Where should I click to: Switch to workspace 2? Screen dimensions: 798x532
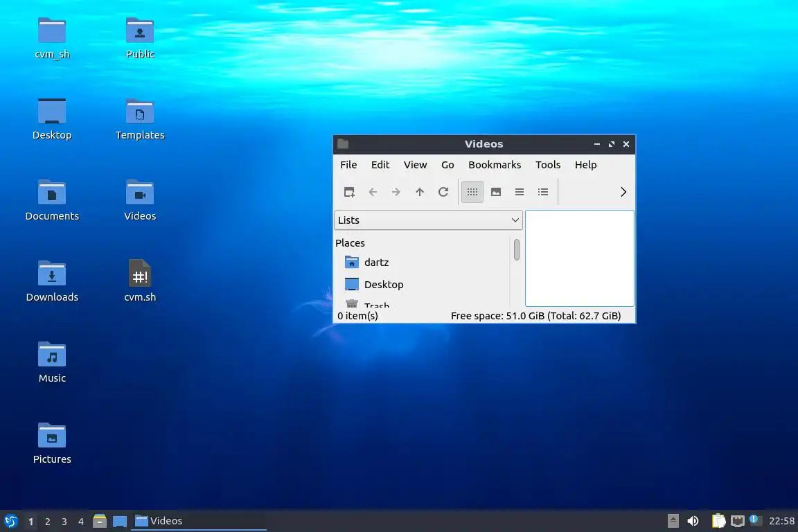pos(47,522)
